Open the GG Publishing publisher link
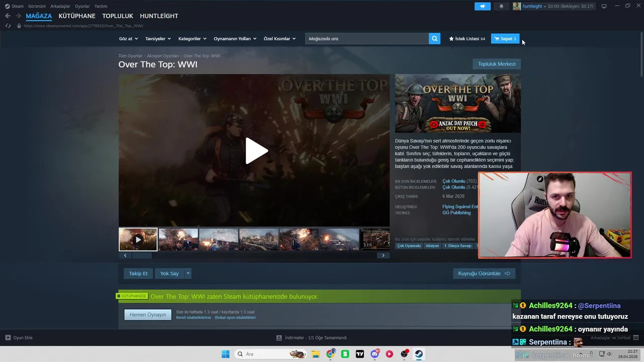The width and height of the screenshot is (644, 362). coord(456,213)
